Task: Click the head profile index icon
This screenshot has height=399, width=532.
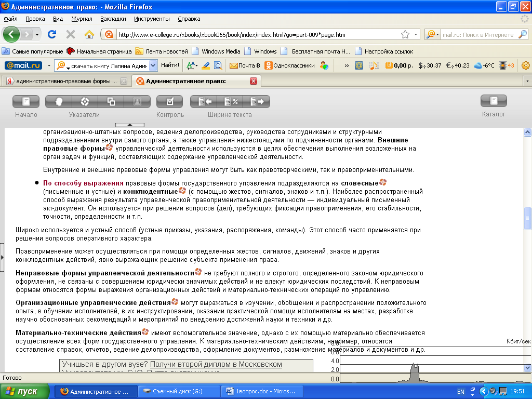Action: tap(58, 101)
